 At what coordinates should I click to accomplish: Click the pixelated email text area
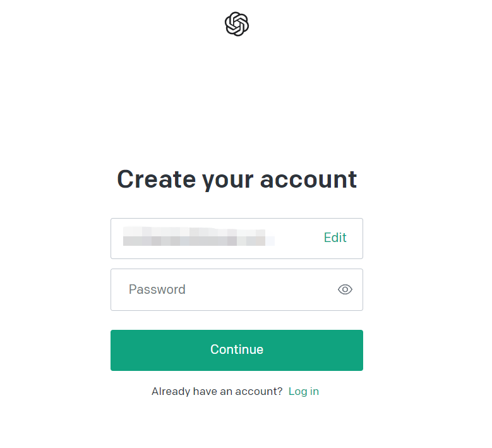coord(198,236)
